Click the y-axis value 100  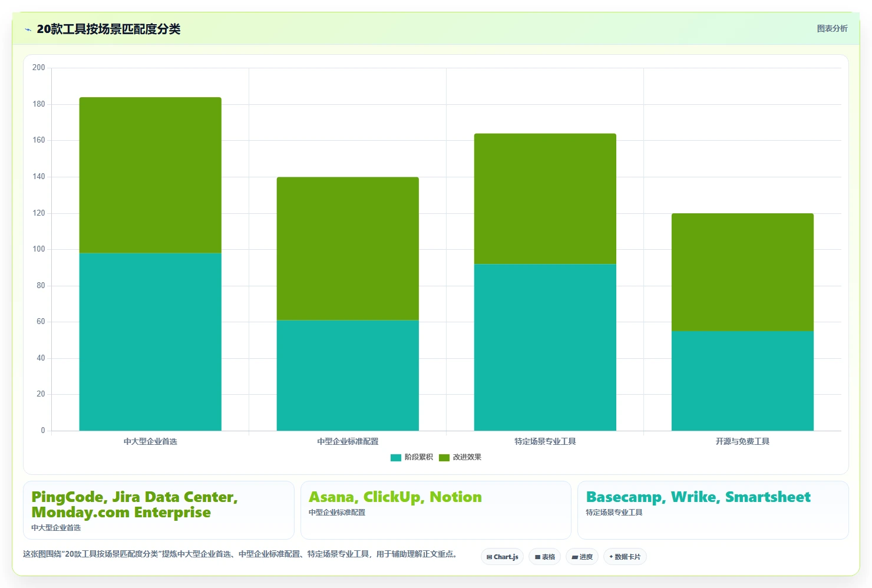tap(39, 249)
